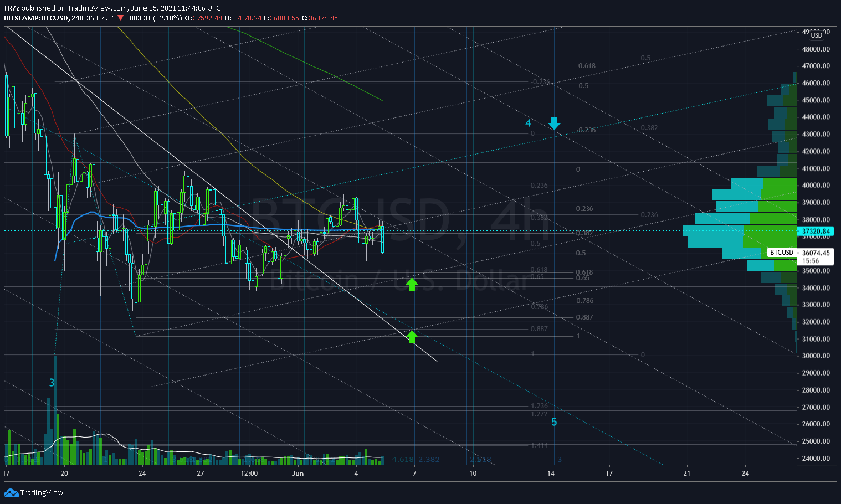841x504 pixels.
Task: Click the 17 date on time axis
Action: (x=609, y=474)
